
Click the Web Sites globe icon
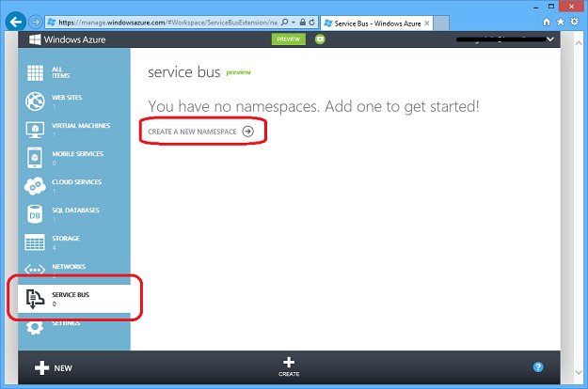click(x=35, y=101)
